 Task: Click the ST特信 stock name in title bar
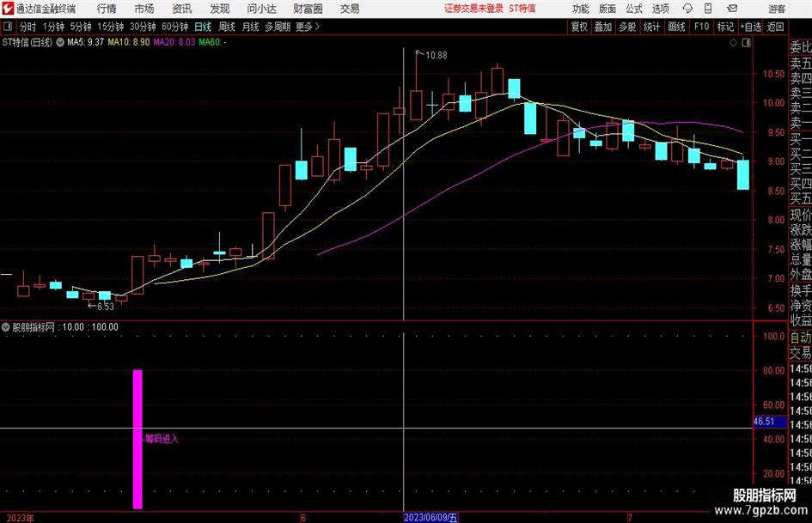tap(522, 9)
